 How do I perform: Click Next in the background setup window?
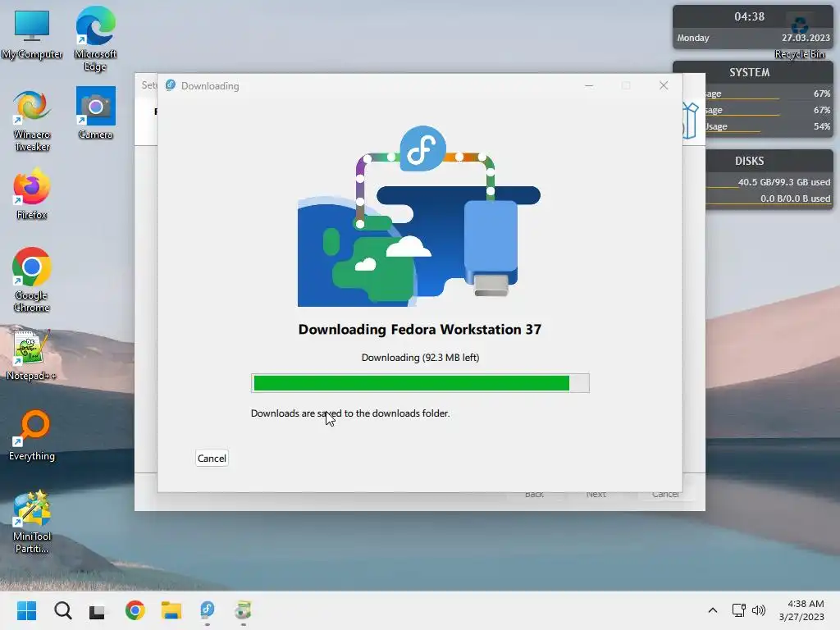(596, 494)
